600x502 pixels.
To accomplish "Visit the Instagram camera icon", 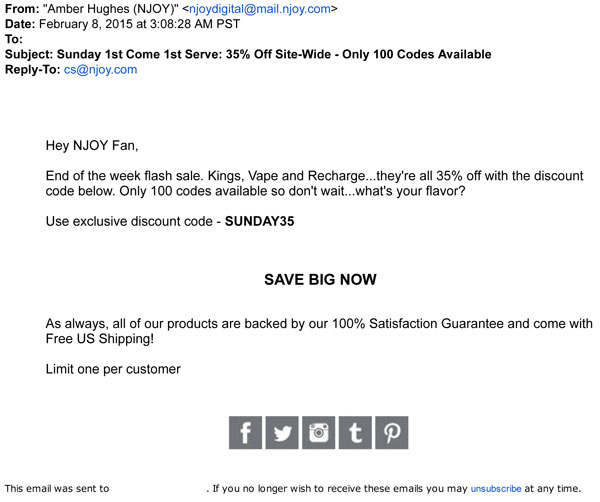I will (319, 432).
